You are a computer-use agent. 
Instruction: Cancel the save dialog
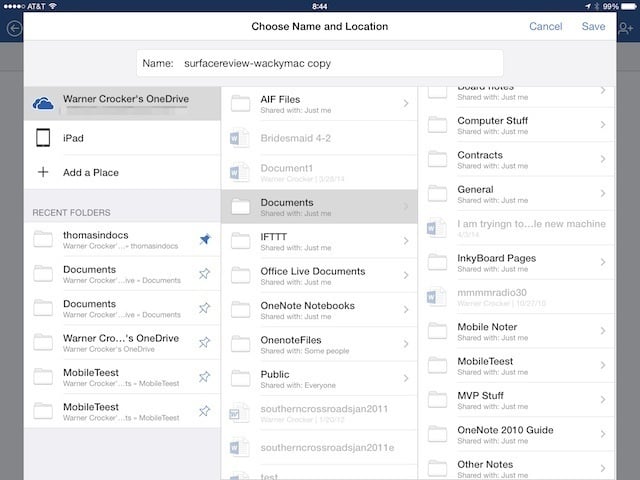tap(545, 27)
